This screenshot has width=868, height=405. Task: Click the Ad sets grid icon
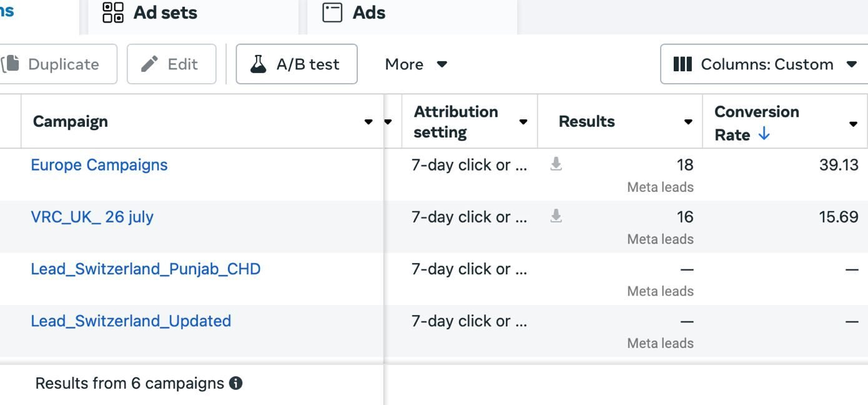[x=113, y=12]
